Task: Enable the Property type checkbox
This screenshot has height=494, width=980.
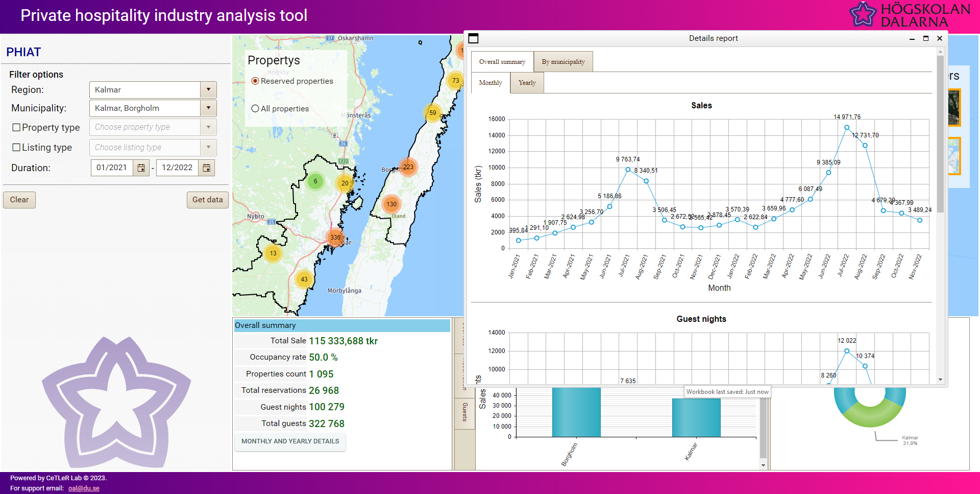Action: coord(16,128)
